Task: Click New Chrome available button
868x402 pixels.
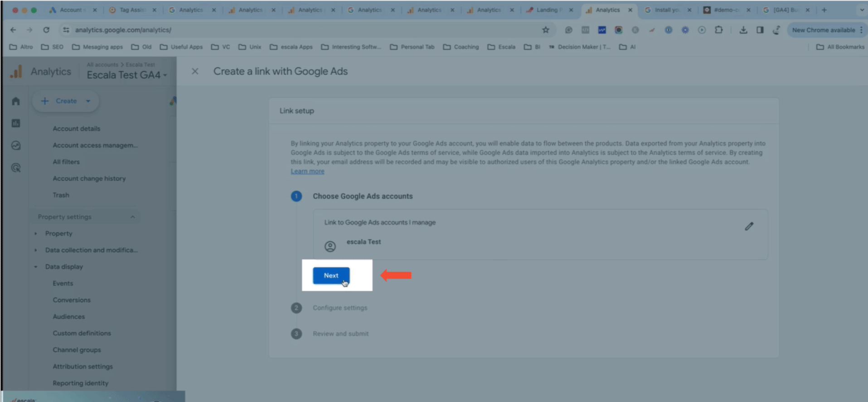Action: tap(823, 30)
